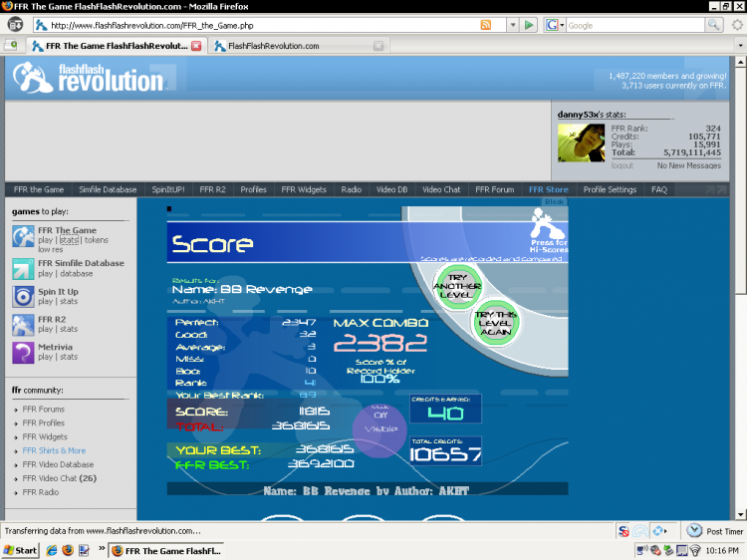Open the tab list dropdown arrow
Viewport: 747px width, 560px height.
pos(740,46)
